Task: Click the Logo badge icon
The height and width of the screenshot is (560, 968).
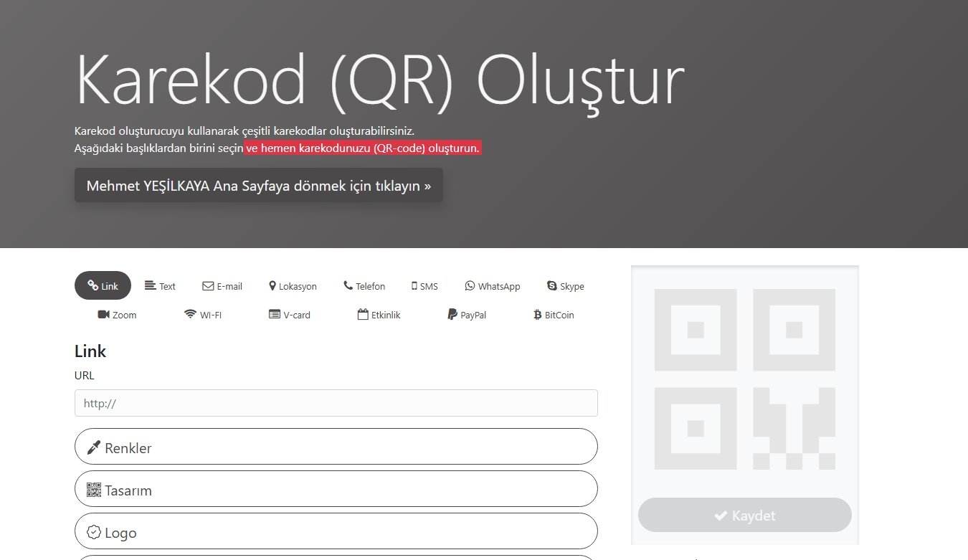Action: 94,532
